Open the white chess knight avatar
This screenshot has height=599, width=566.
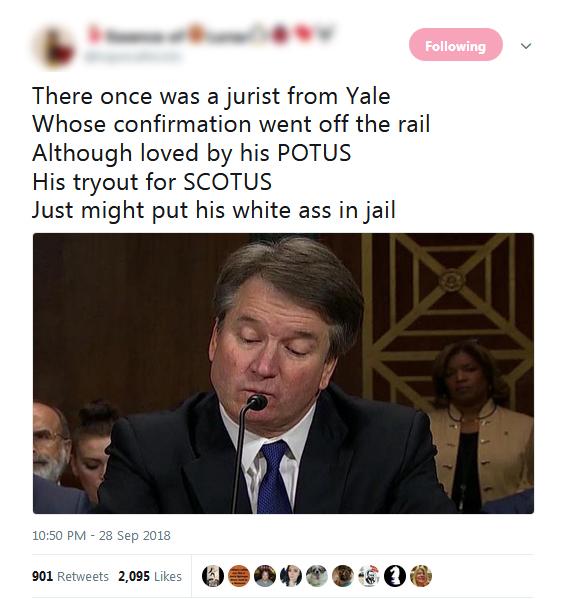pos(395,576)
